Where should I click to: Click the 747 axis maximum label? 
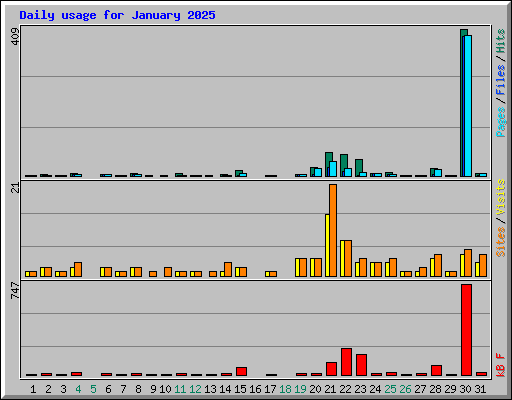pyautogui.click(x=15, y=290)
